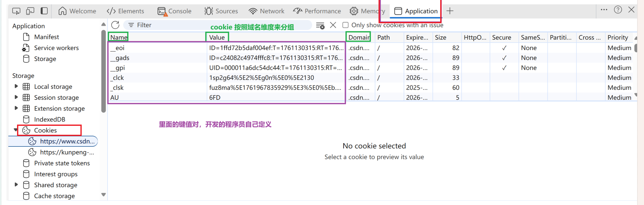Open the Sources tab
Screen dimensions: 644x205
[221, 11]
